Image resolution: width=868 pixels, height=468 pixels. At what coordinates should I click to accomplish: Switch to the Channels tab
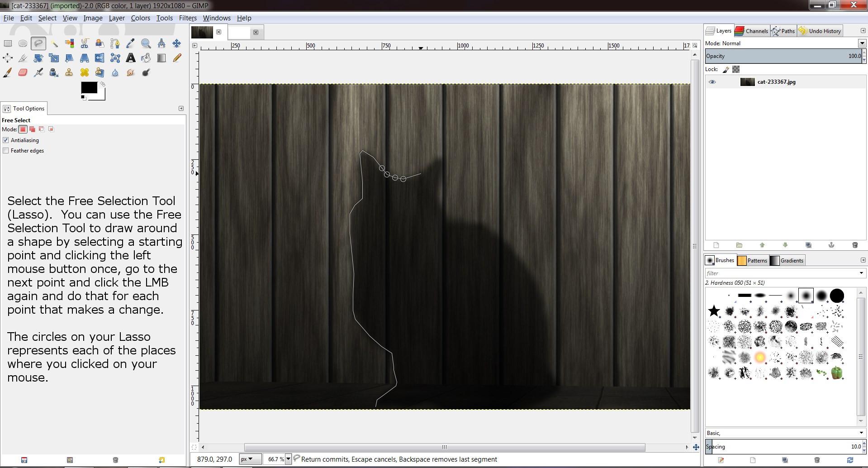[x=752, y=31]
